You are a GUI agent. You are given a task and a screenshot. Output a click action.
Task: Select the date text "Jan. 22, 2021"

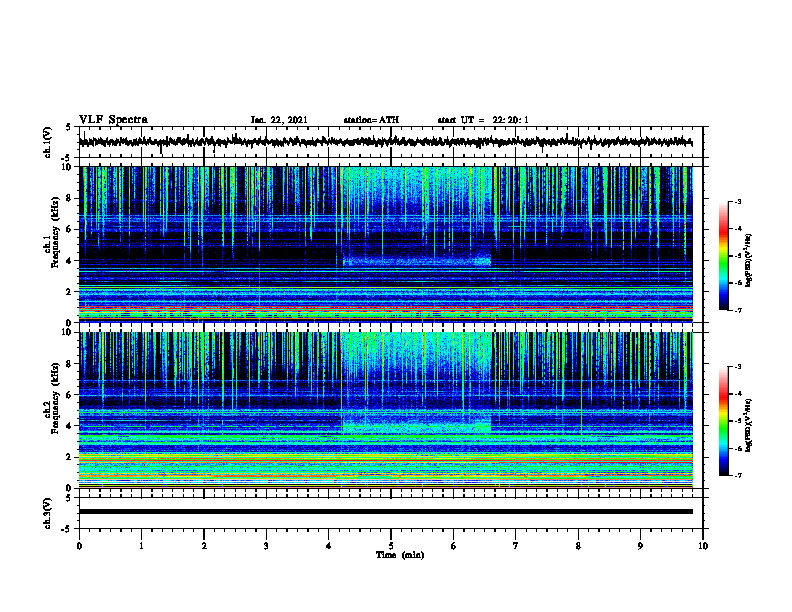click(279, 120)
